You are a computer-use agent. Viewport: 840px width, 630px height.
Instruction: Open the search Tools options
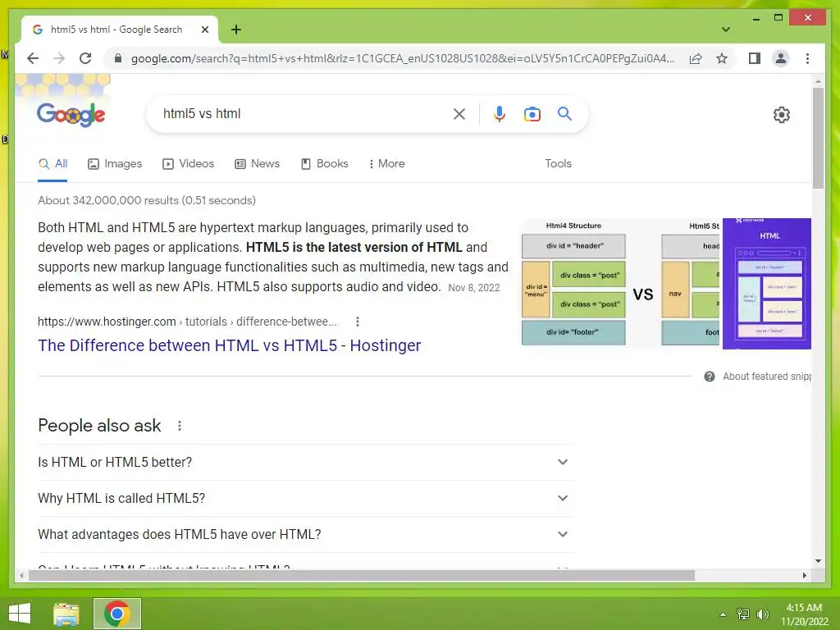click(558, 164)
